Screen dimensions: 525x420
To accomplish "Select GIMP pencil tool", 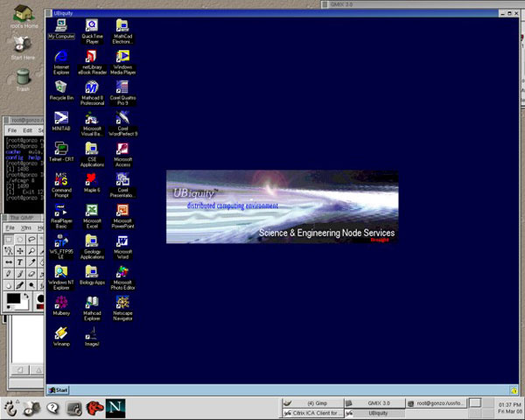I will (x=9, y=274).
